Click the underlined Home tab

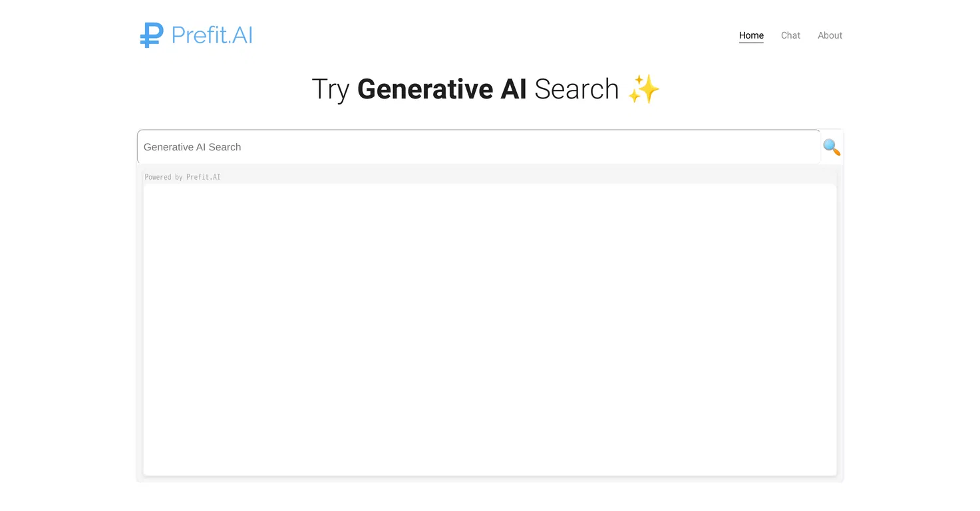pyautogui.click(x=751, y=35)
